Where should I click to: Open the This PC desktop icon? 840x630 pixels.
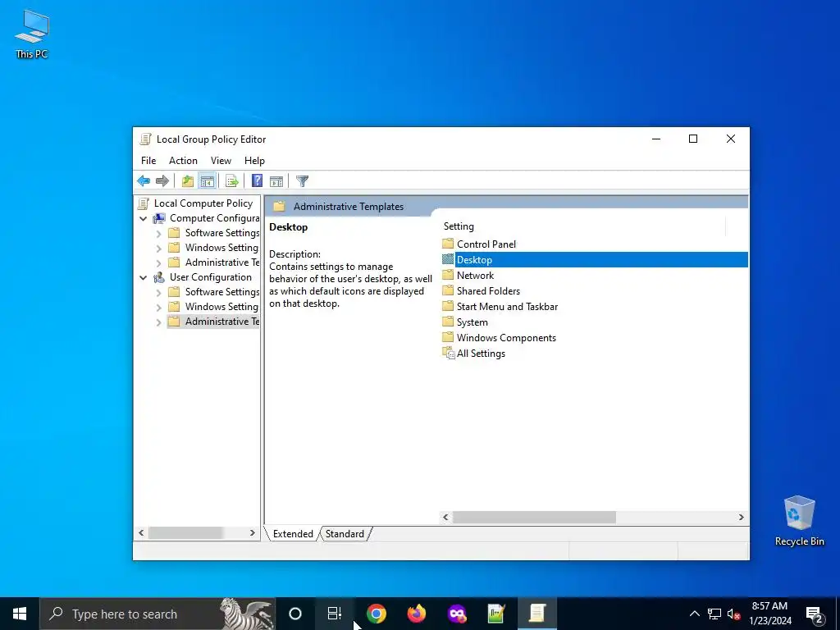(32, 34)
